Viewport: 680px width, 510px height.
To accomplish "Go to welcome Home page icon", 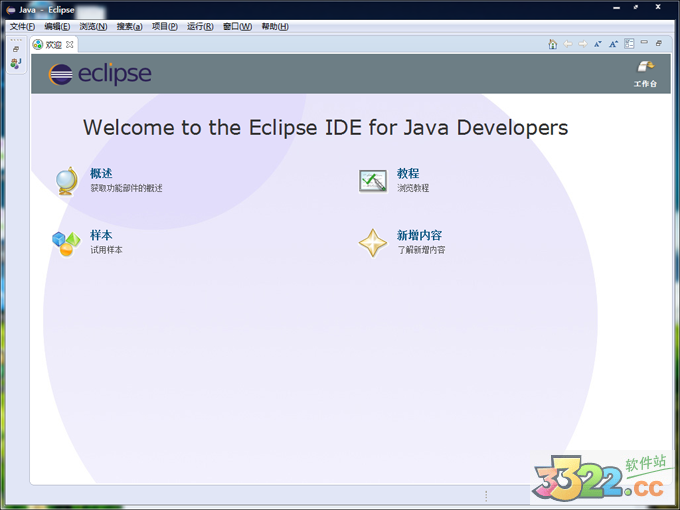I will point(552,44).
